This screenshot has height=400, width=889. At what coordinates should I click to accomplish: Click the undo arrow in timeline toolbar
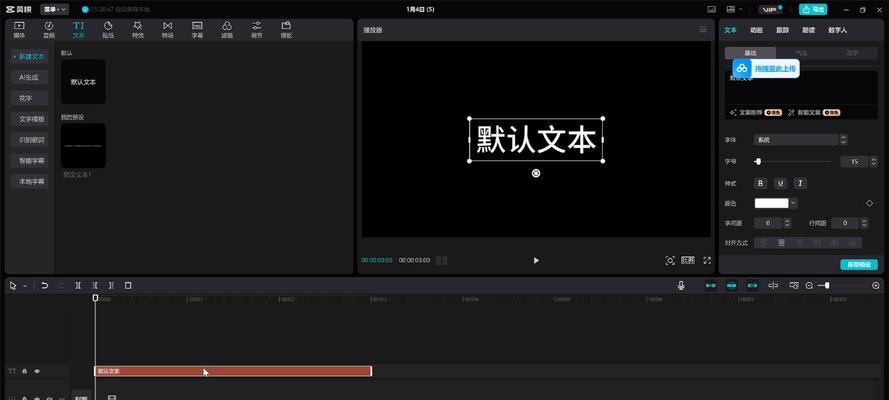pos(45,286)
